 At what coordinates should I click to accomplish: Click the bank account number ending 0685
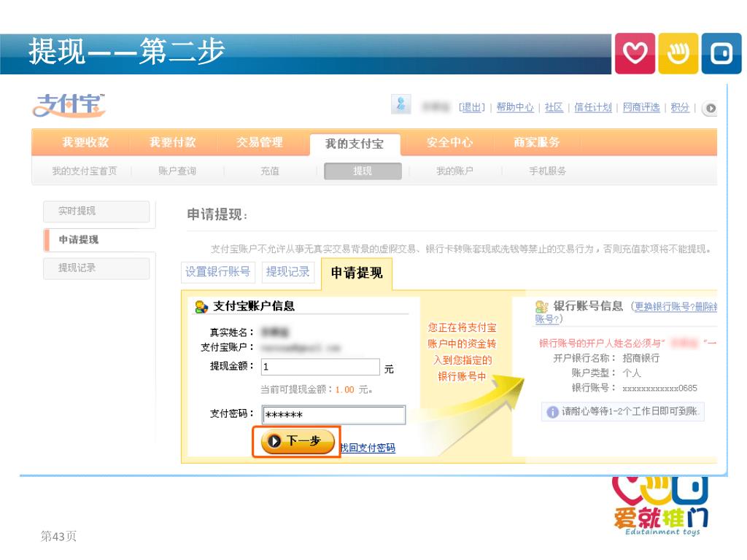(x=659, y=389)
